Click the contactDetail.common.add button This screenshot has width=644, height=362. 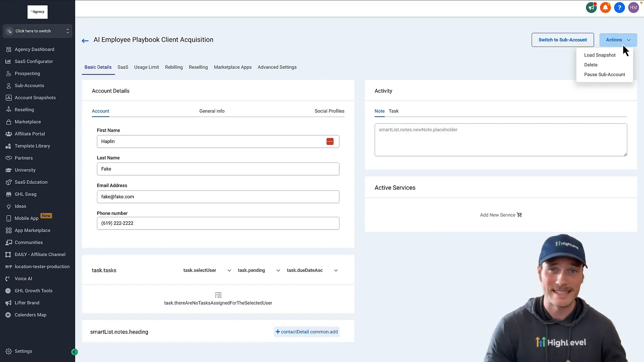tap(307, 332)
